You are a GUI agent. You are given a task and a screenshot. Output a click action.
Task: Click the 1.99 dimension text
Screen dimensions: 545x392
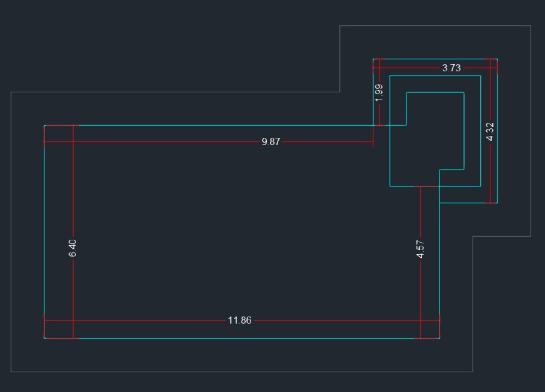click(379, 92)
